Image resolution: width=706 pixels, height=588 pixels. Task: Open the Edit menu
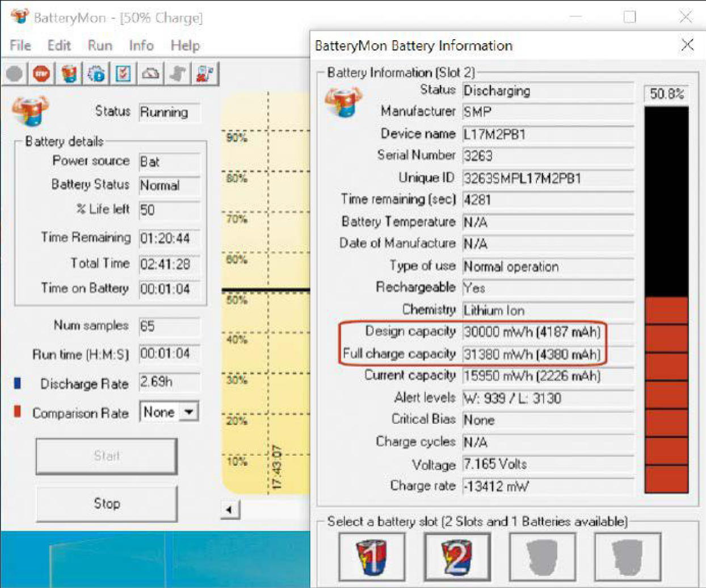point(59,45)
